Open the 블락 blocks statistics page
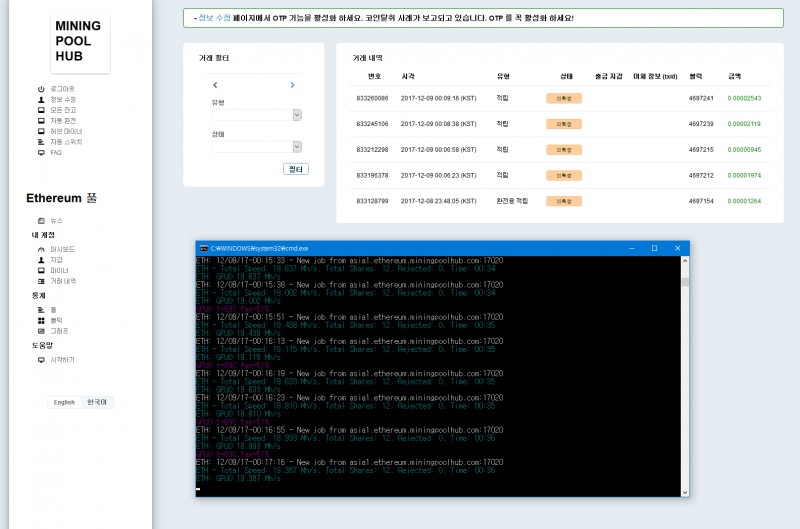 click(x=56, y=320)
